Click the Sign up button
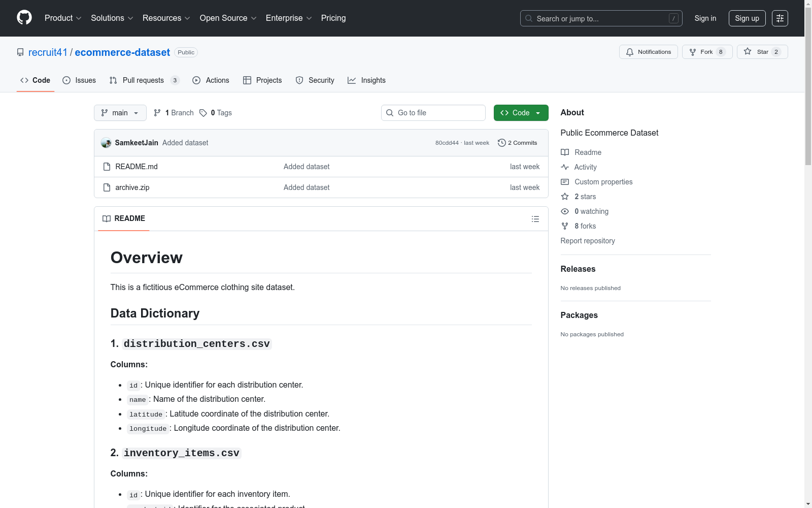Viewport: 812px width, 508px height. 747,18
